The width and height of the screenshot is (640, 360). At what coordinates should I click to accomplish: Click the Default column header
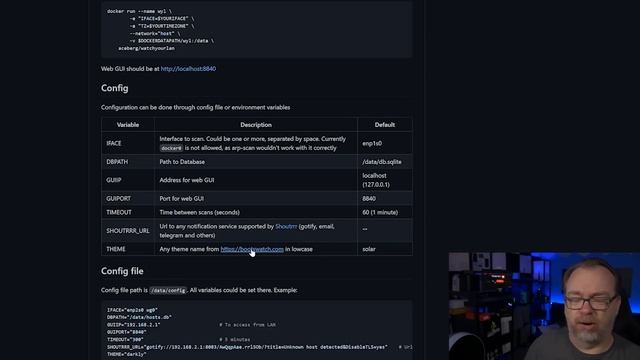(384, 125)
